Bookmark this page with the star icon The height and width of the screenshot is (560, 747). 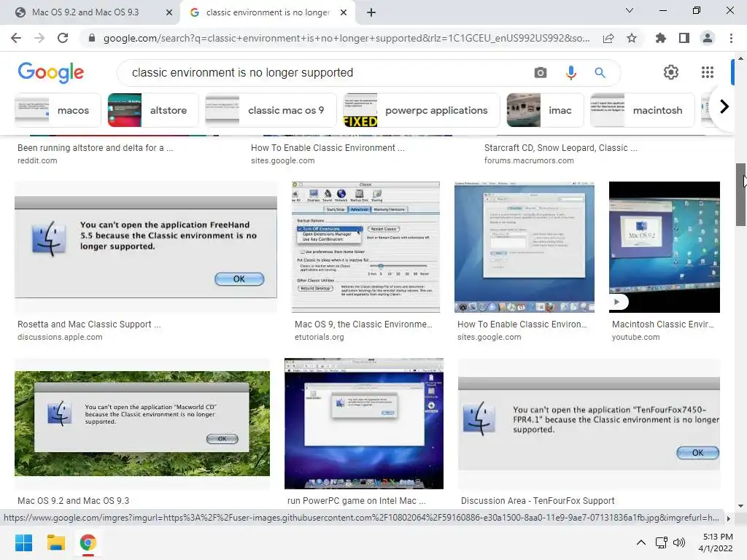[632, 38]
